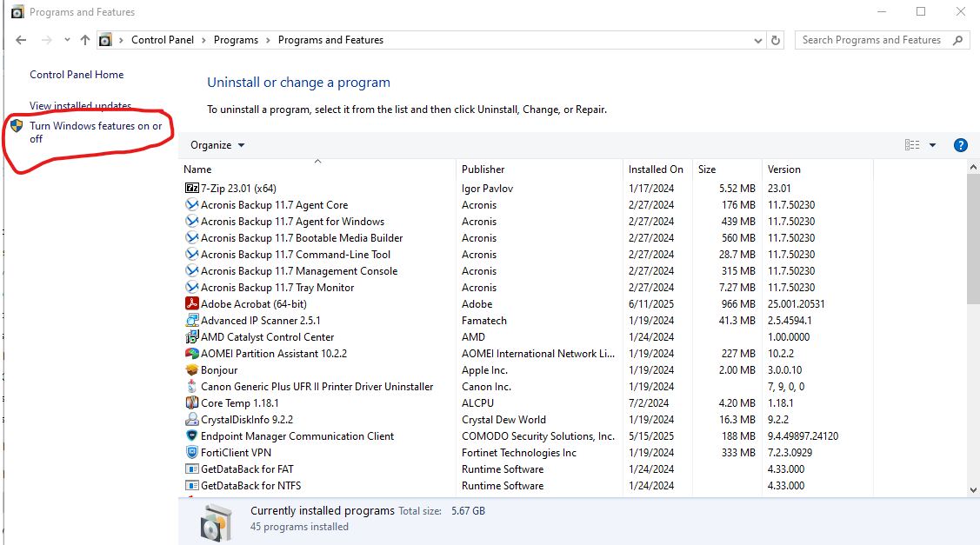Click the Bonjour program icon
Image resolution: width=980 pixels, height=545 pixels.
pos(192,370)
